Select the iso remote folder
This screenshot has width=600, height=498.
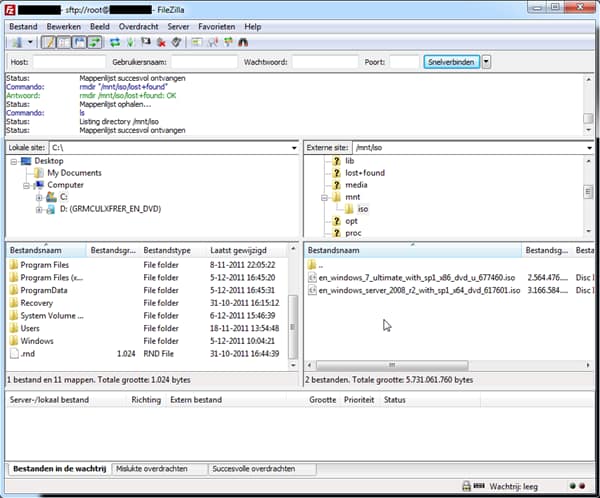(x=363, y=209)
